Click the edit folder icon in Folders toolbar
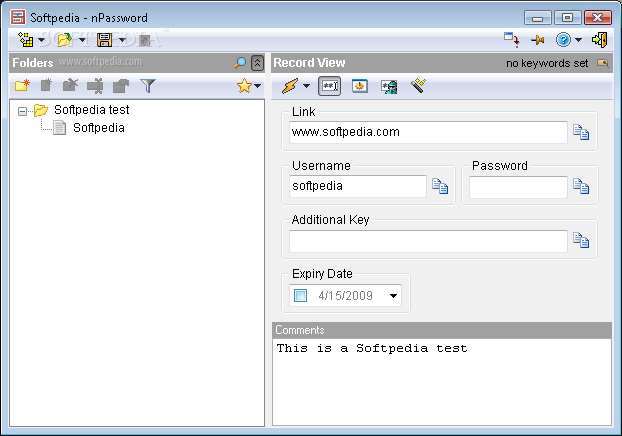The width and height of the screenshot is (622, 436). [x=71, y=85]
